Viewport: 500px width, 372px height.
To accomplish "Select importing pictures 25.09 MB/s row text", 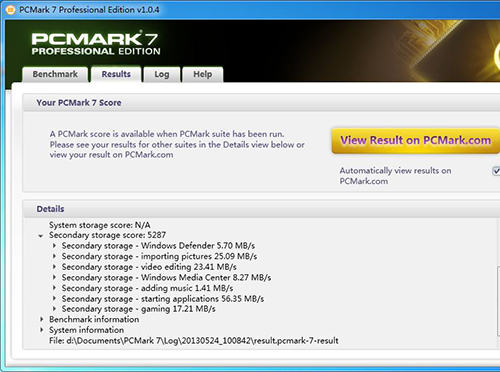I will click(159, 256).
